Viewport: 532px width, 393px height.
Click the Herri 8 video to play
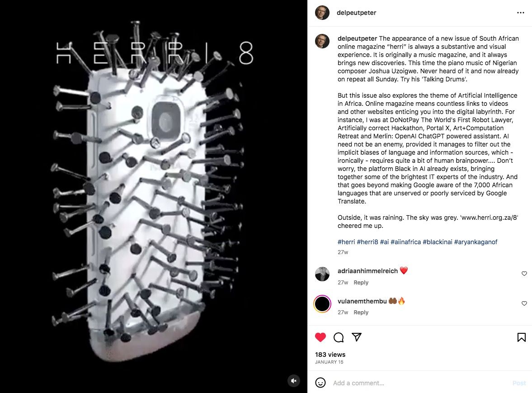click(154, 196)
